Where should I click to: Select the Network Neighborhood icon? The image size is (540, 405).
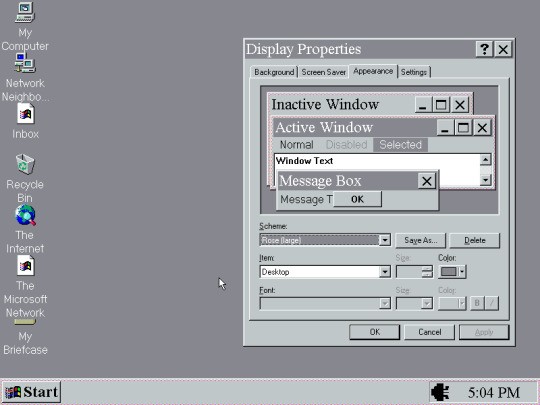click(25, 63)
